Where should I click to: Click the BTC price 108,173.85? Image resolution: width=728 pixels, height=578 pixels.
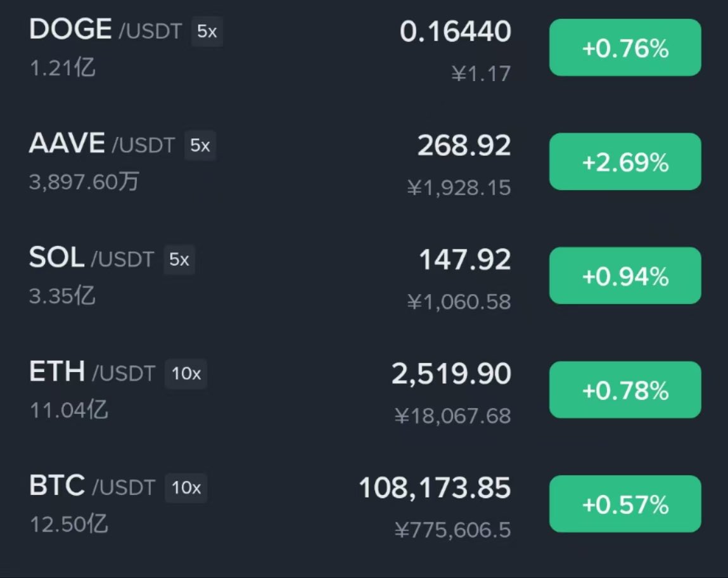[435, 489]
